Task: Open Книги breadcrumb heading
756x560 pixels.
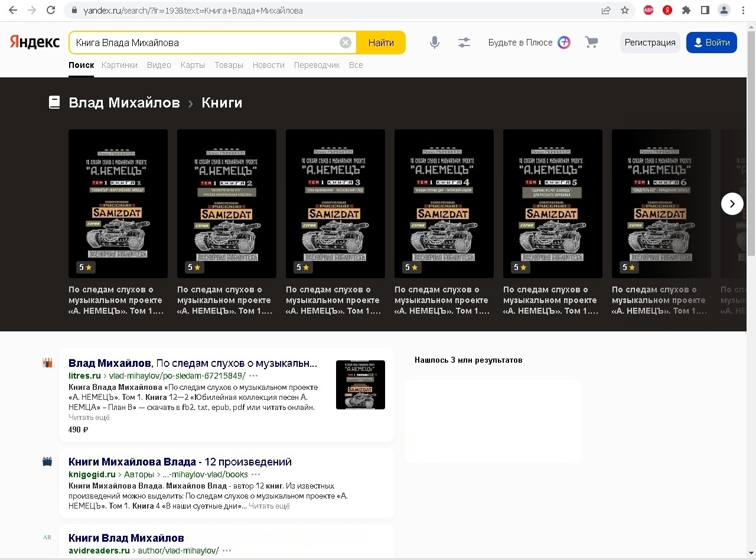Action: (222, 103)
